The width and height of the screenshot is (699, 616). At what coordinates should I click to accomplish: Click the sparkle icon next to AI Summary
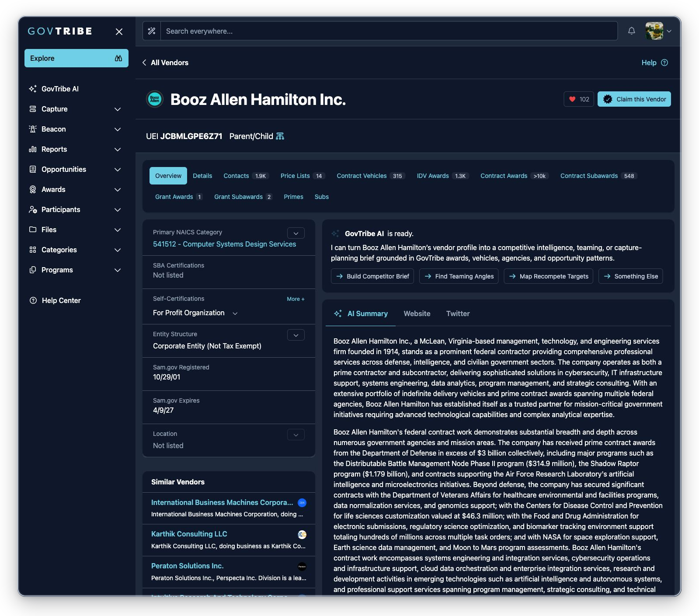pyautogui.click(x=338, y=313)
